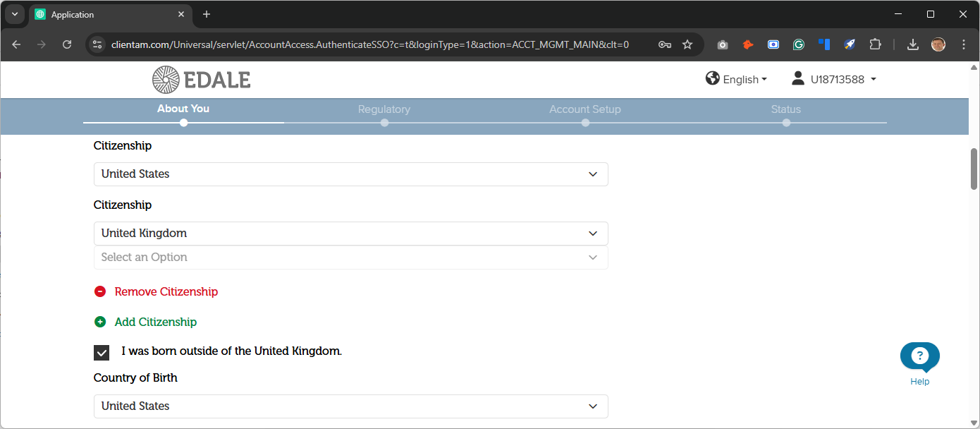The height and width of the screenshot is (429, 980).
Task: Click the blue squares extension icon
Action: tap(824, 44)
